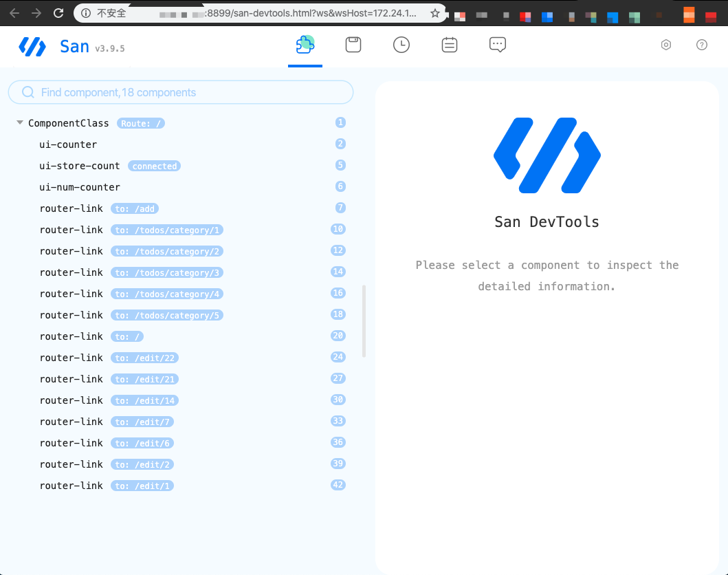Click the id badge 1
This screenshot has width=728, height=575.
click(x=340, y=122)
